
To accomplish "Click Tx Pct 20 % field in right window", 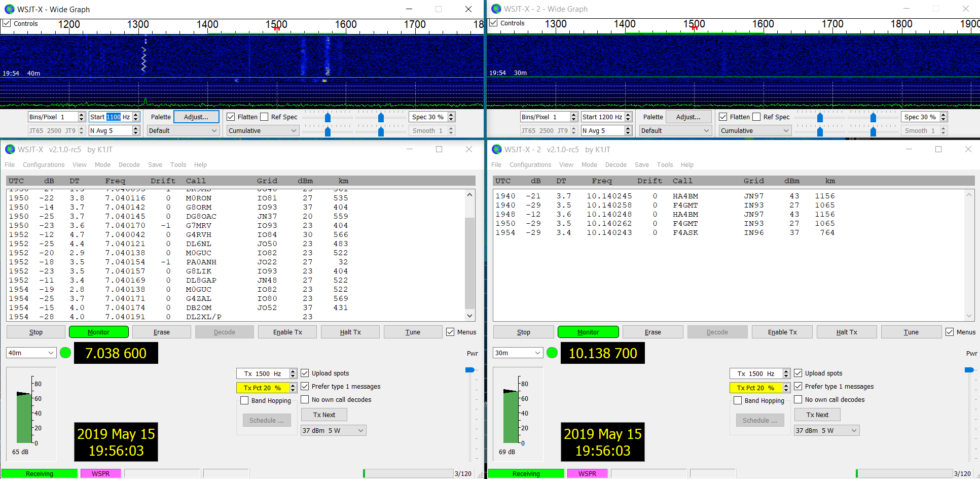I will (760, 387).
